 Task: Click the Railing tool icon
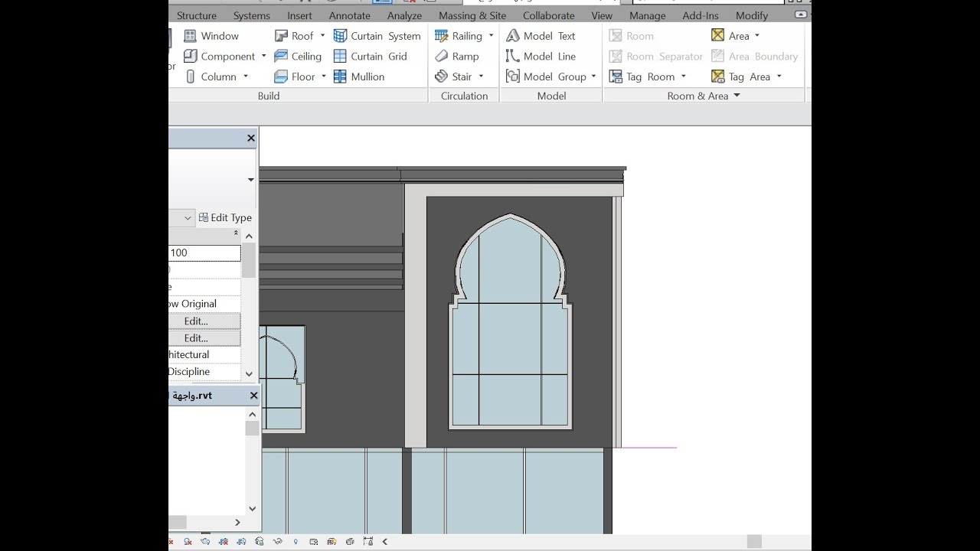441,36
